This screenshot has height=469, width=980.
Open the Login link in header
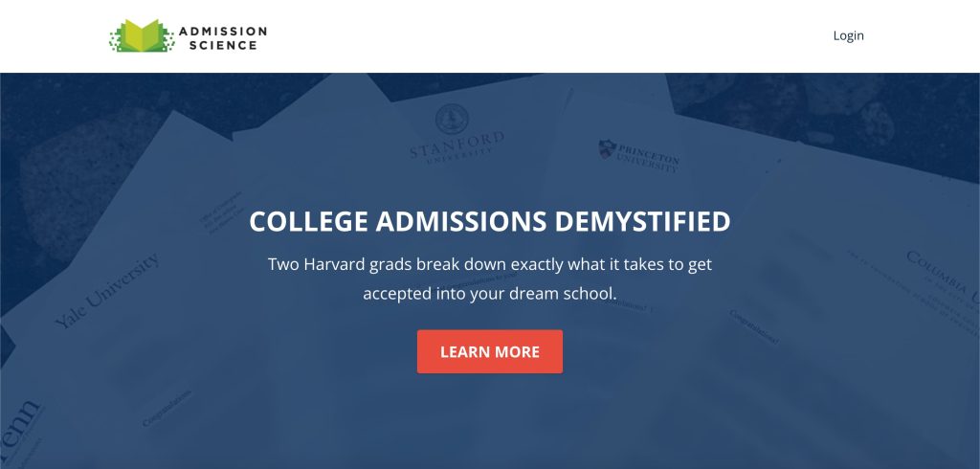[x=848, y=35]
